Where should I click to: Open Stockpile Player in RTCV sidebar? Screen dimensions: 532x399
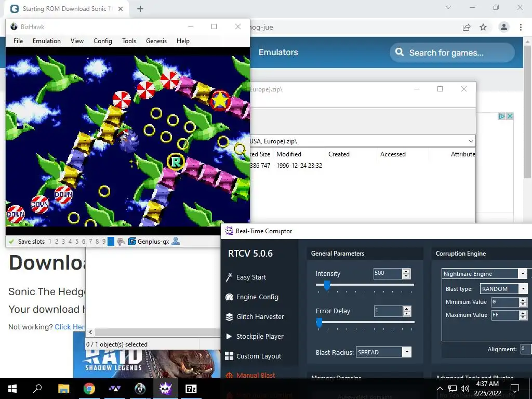(x=260, y=336)
